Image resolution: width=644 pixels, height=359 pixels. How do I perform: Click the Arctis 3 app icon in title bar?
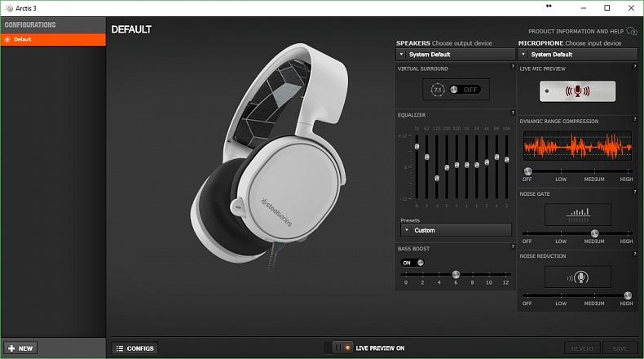pyautogui.click(x=9, y=8)
